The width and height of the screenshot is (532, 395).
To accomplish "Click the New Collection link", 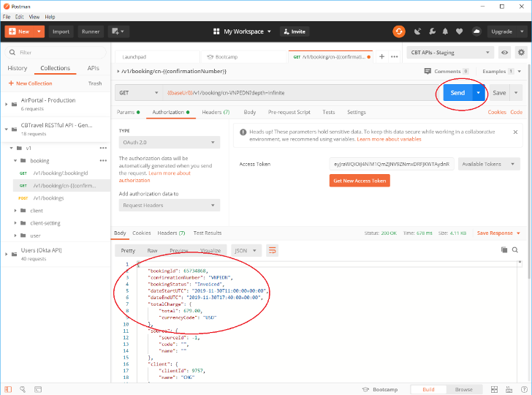I will point(30,83).
